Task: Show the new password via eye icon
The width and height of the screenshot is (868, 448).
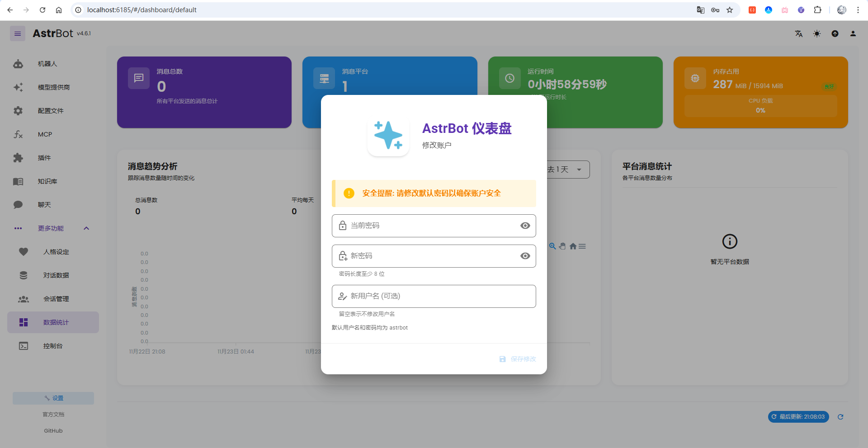Action: click(x=525, y=256)
